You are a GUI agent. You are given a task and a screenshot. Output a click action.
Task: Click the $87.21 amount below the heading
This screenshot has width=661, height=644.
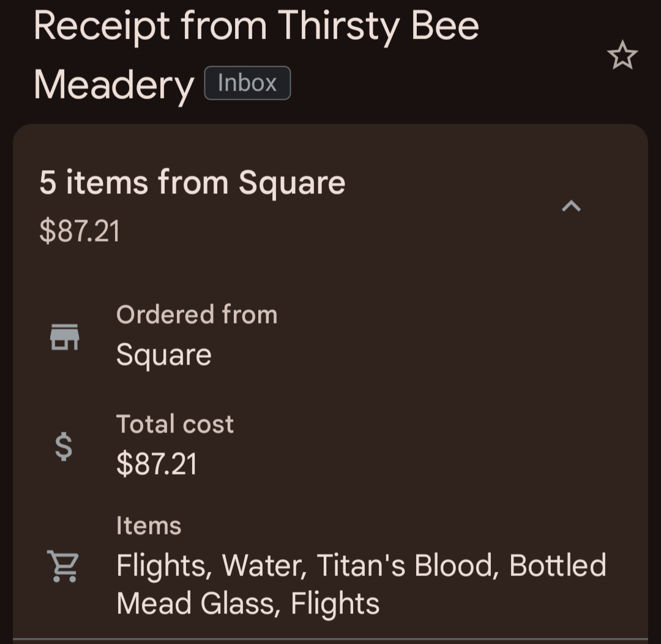coord(80,231)
